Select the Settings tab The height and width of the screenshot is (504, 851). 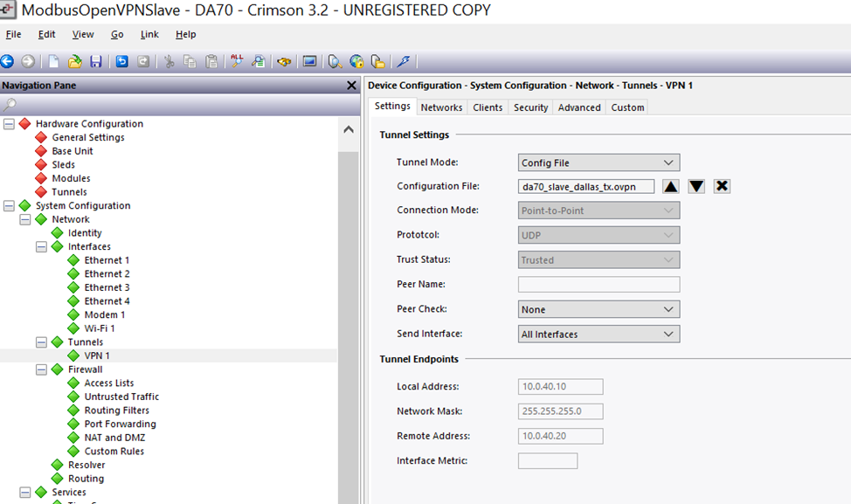tap(392, 106)
